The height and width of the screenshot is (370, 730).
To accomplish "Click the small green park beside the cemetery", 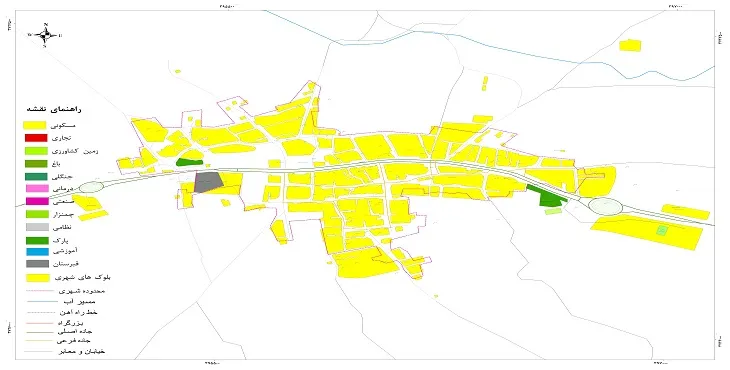I will pyautogui.click(x=189, y=162).
